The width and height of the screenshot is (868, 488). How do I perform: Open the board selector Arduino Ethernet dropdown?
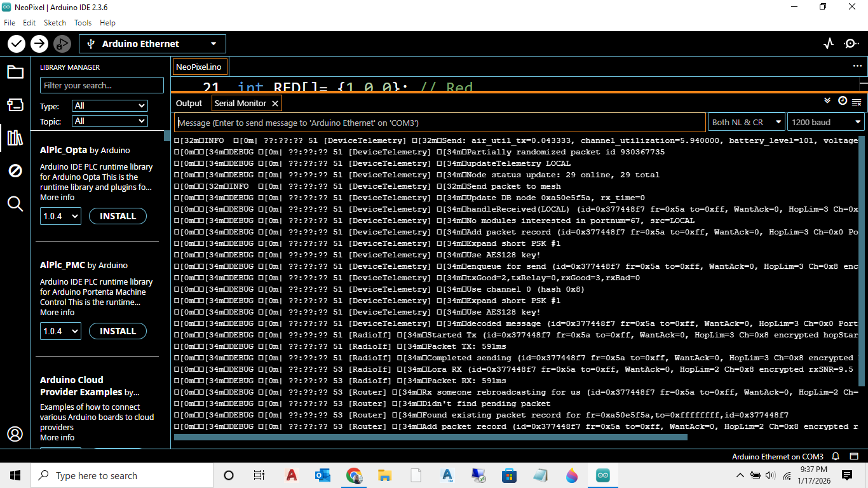pos(153,44)
